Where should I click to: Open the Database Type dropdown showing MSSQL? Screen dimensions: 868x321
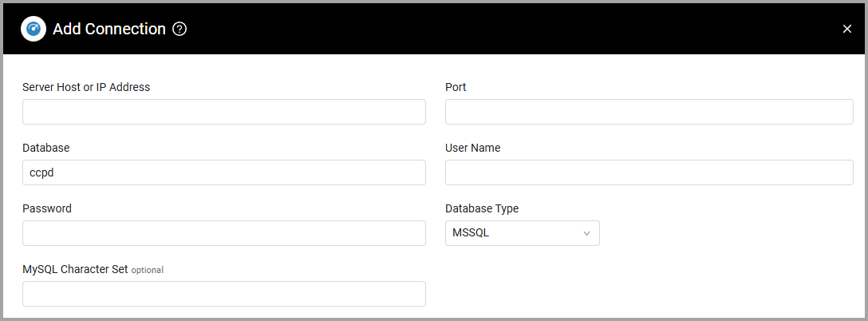click(x=523, y=233)
